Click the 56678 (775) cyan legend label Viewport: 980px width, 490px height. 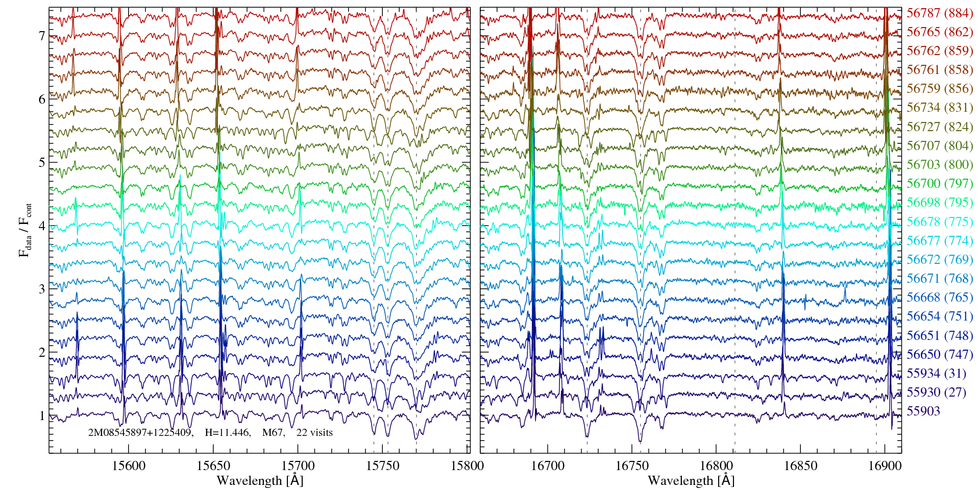(x=939, y=222)
